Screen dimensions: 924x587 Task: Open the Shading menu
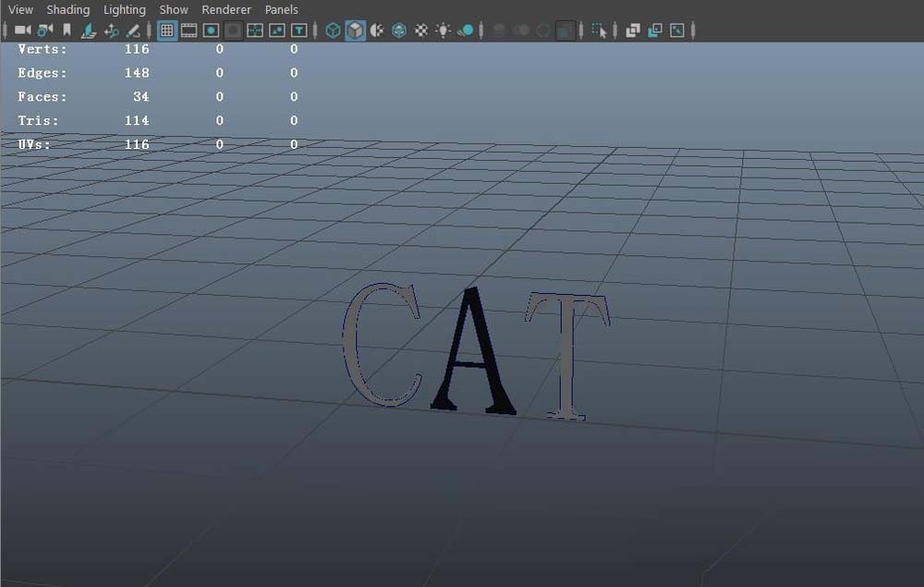click(67, 9)
